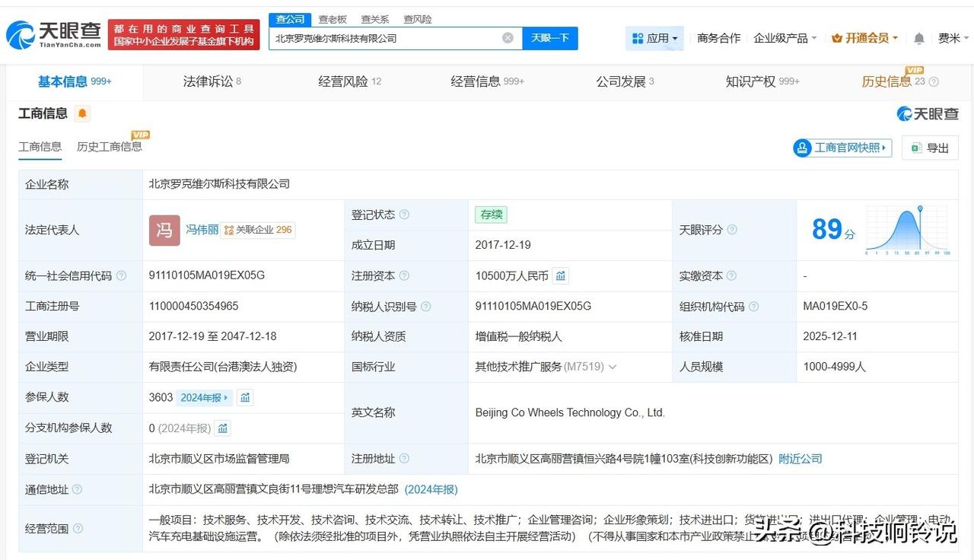Expand the 应用 dropdown menu
The height and width of the screenshot is (560, 974).
654,38
